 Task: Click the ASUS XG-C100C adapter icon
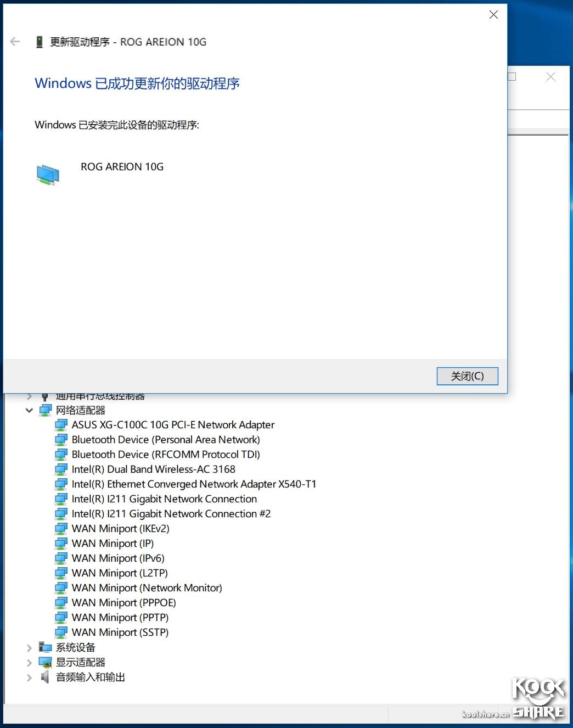[x=61, y=425]
